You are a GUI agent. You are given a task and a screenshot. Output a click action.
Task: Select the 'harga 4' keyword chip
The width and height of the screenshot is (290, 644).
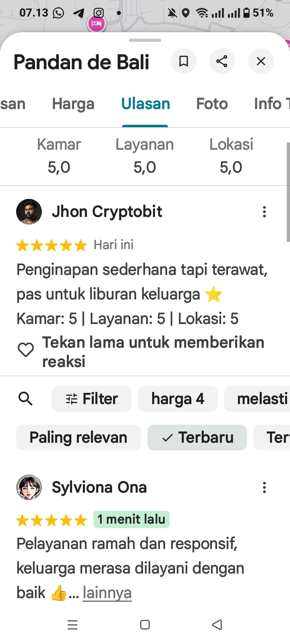click(178, 399)
